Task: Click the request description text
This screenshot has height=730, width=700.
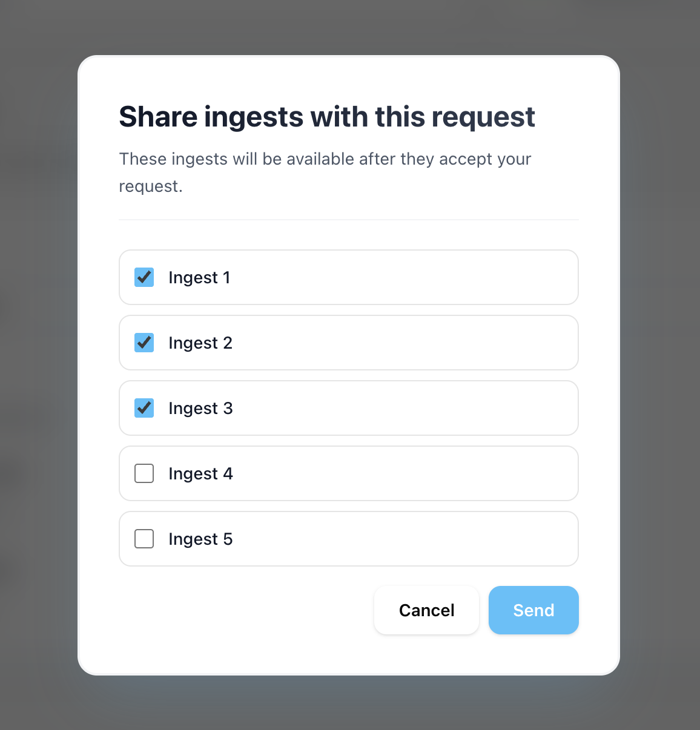Action: pos(325,171)
